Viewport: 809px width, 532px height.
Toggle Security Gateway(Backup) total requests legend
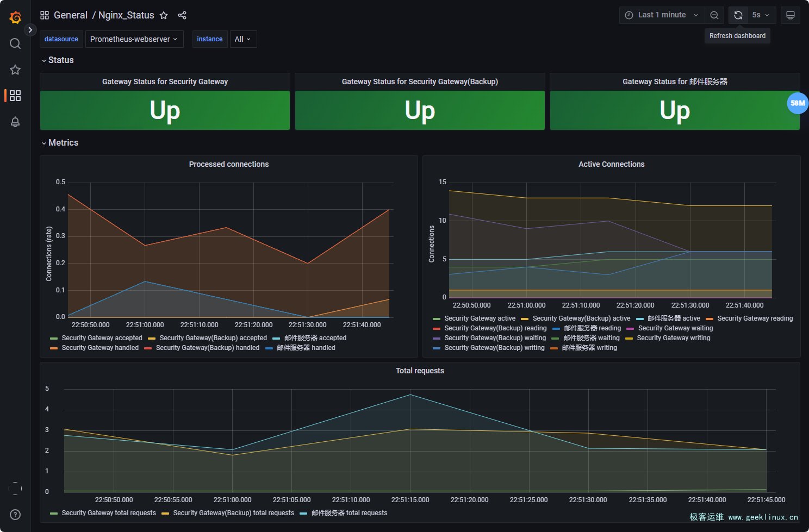click(x=233, y=513)
